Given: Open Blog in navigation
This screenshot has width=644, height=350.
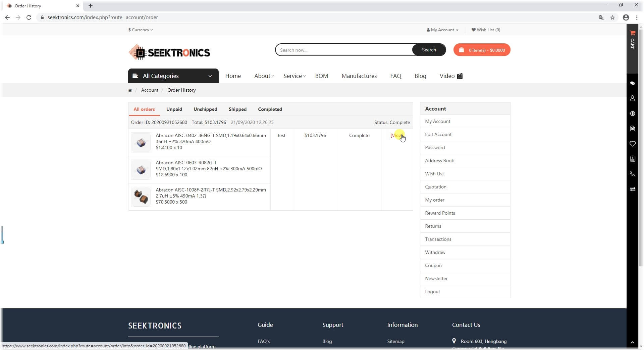Looking at the screenshot, I should click(420, 76).
